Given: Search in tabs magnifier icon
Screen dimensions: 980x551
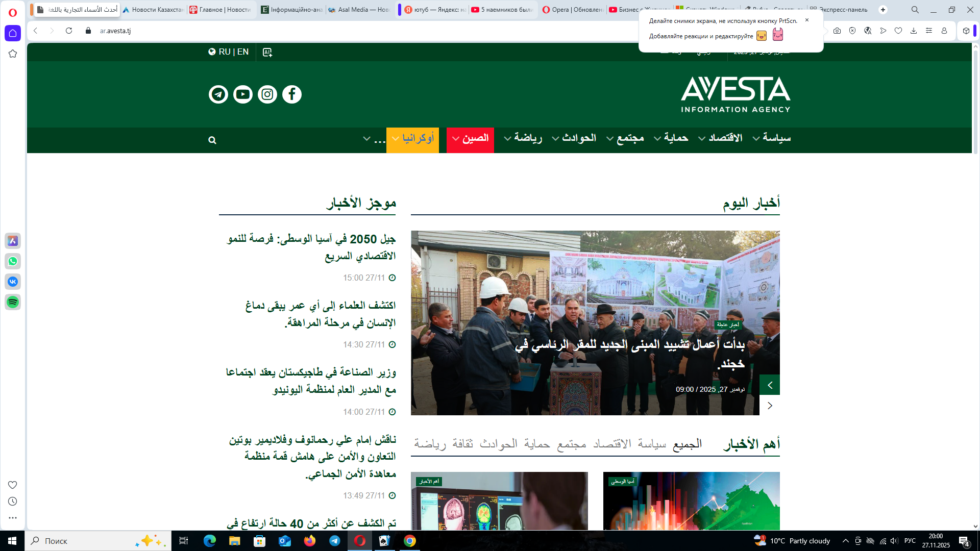Looking at the screenshot, I should (915, 10).
